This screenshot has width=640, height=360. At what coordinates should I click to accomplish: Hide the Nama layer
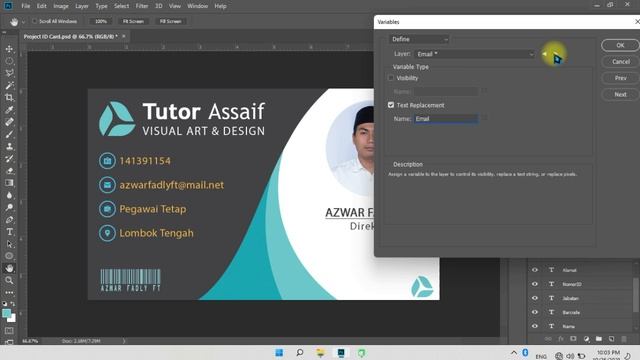pos(535,326)
